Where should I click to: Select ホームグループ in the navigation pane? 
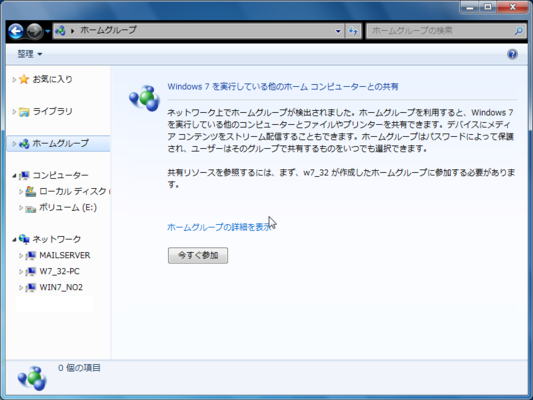pyautogui.click(x=61, y=143)
